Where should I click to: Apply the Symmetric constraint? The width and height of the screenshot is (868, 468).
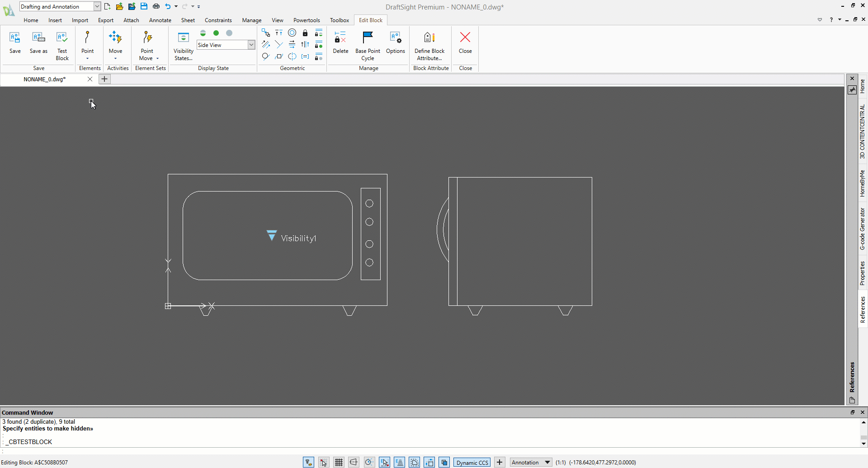click(x=292, y=56)
